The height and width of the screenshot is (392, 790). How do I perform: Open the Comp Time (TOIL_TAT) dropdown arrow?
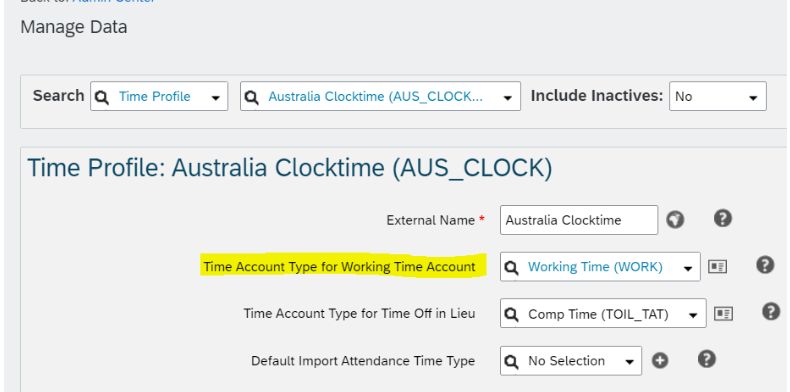coord(693,315)
